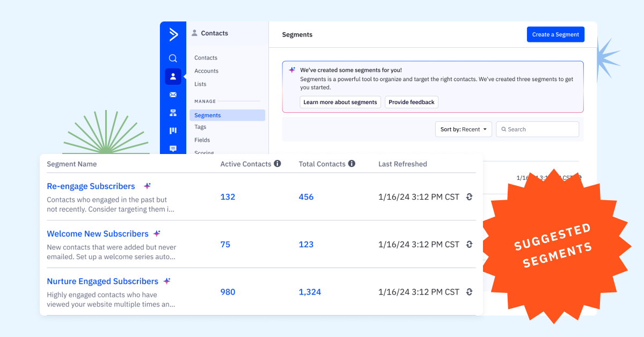Click sparkle icon beside Re-engage Subscribers
Screen dimensions: 644x337
(x=147, y=186)
